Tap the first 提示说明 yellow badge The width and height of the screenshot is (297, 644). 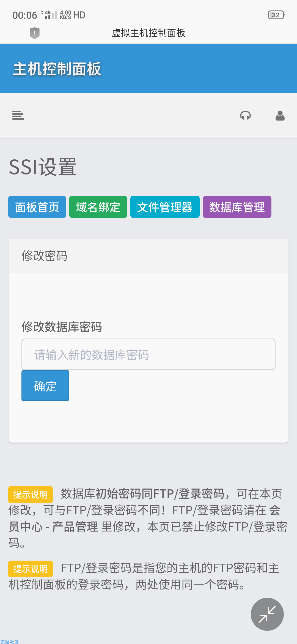(31, 495)
